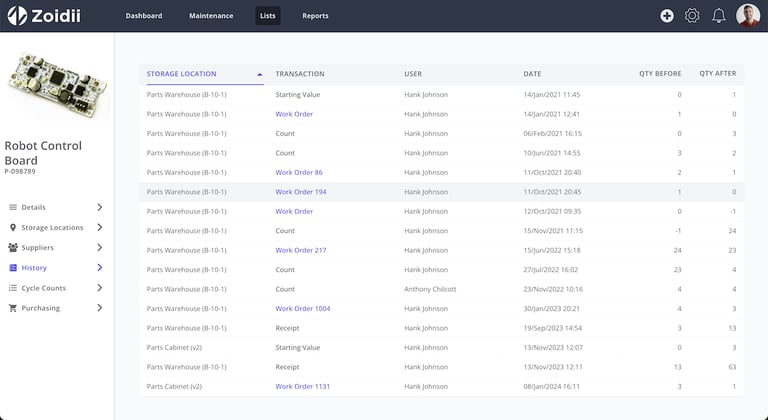The width and height of the screenshot is (768, 420).
Task: Go to the Dashboard menu
Action: 144,16
